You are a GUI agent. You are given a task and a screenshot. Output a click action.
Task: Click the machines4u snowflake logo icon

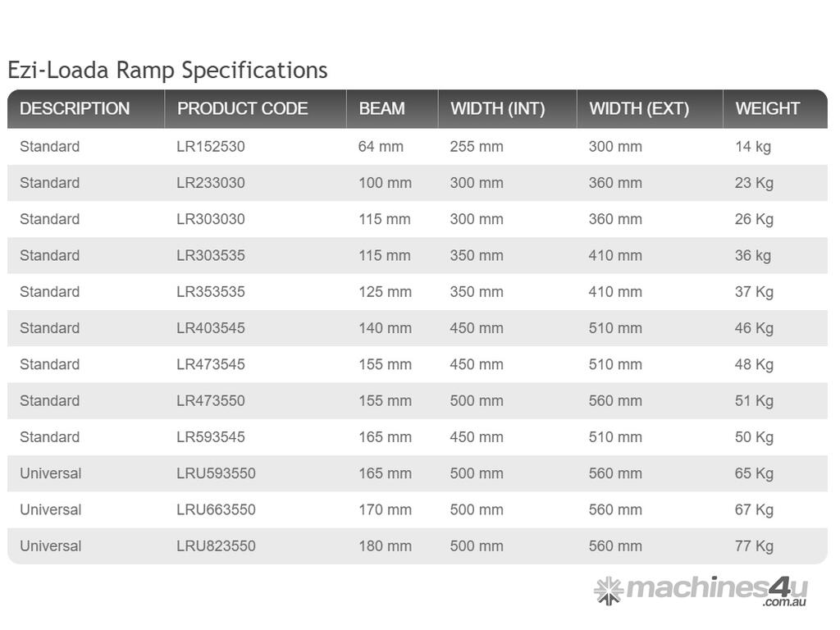coord(608,590)
